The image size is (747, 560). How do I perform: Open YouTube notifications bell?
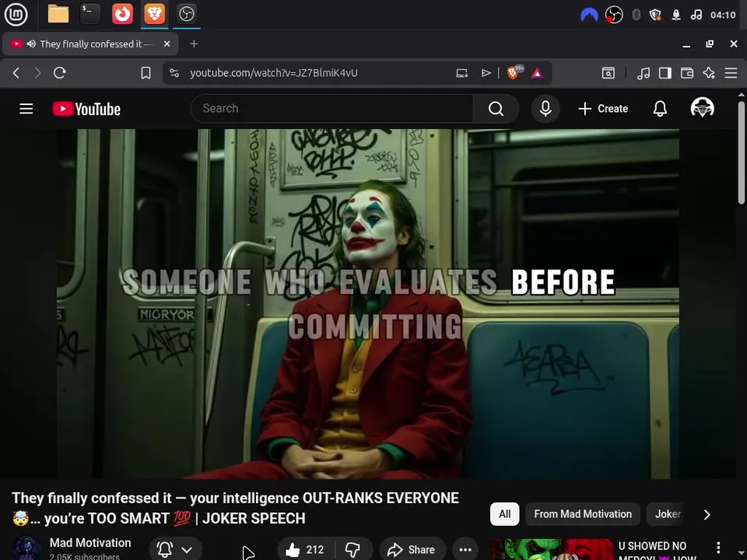[x=660, y=109]
